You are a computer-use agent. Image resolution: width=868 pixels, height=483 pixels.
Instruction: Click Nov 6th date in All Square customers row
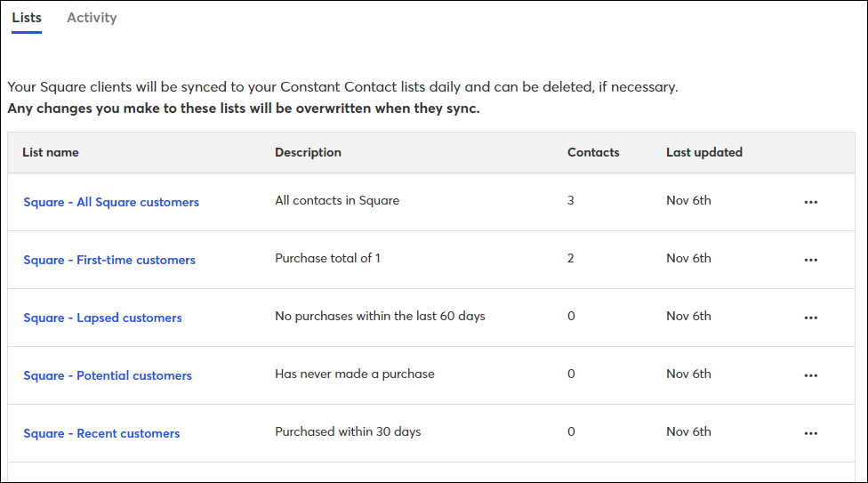[688, 200]
